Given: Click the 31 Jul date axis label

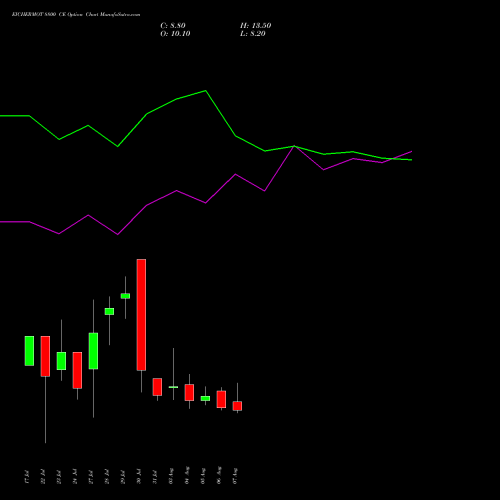Looking at the screenshot, I should 155,477.
